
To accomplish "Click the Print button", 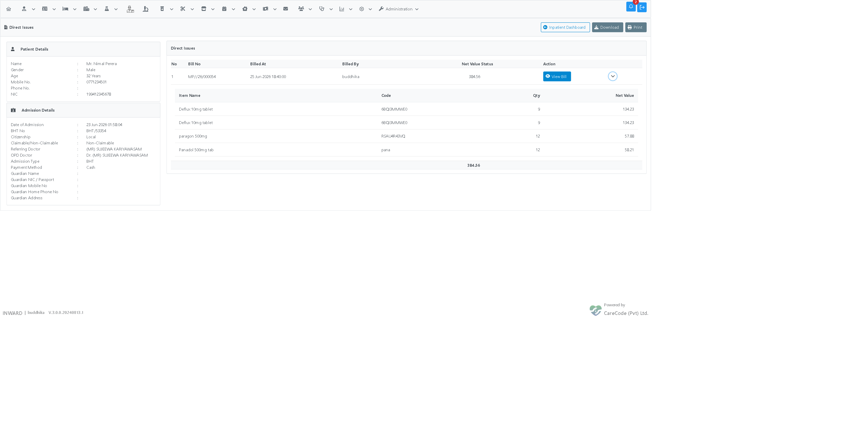I will 636,27.
